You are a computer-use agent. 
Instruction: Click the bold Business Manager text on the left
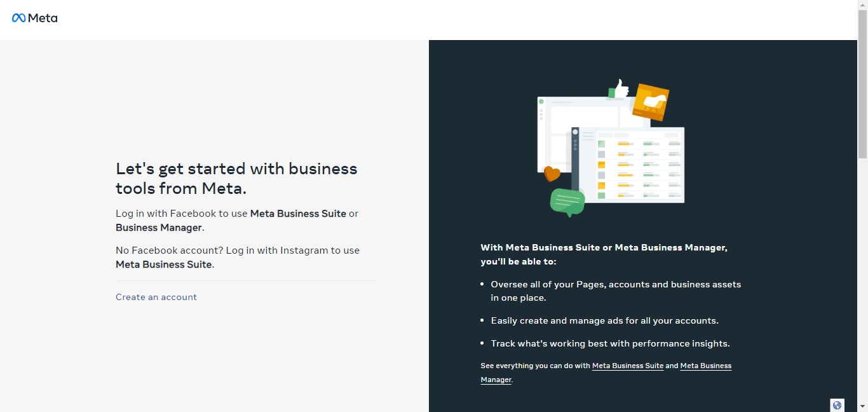pos(159,228)
